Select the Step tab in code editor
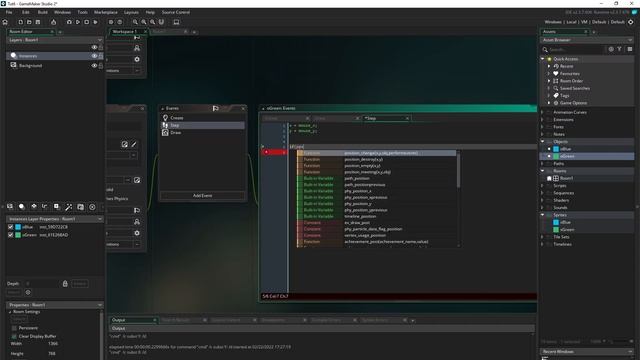Screen dimensions: 640x360 coord(387,118)
